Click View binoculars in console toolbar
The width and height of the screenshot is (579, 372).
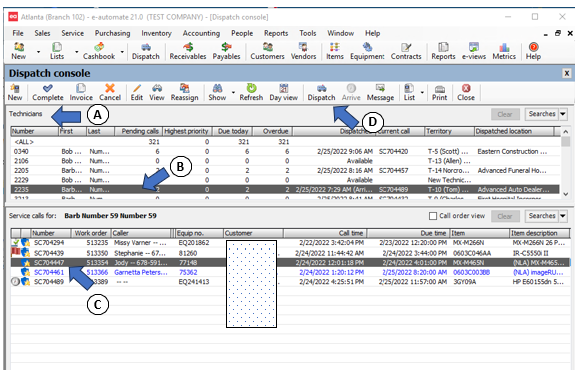[x=157, y=92]
